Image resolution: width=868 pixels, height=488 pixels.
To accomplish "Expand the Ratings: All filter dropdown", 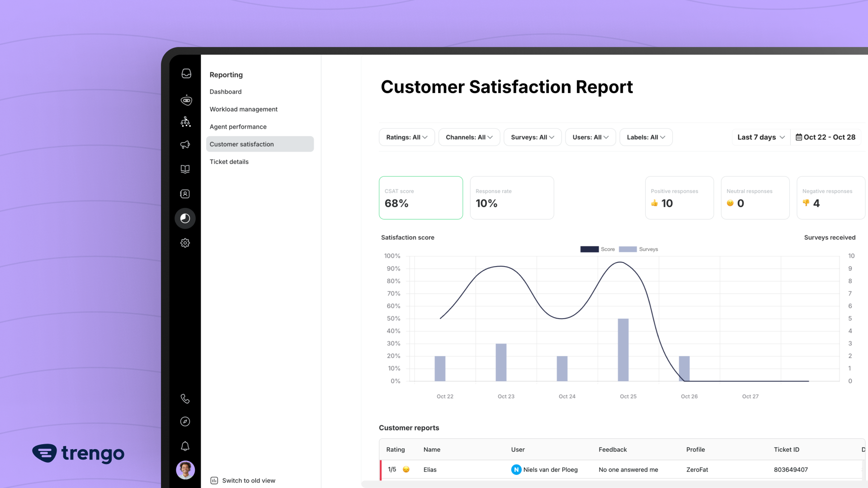I will (x=406, y=137).
